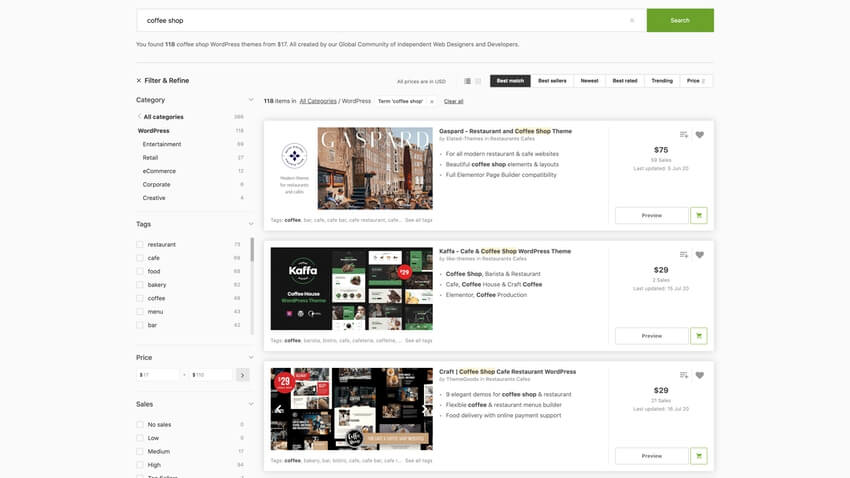Select Best sellers sorting tab
The width and height of the screenshot is (850, 478).
click(x=552, y=81)
